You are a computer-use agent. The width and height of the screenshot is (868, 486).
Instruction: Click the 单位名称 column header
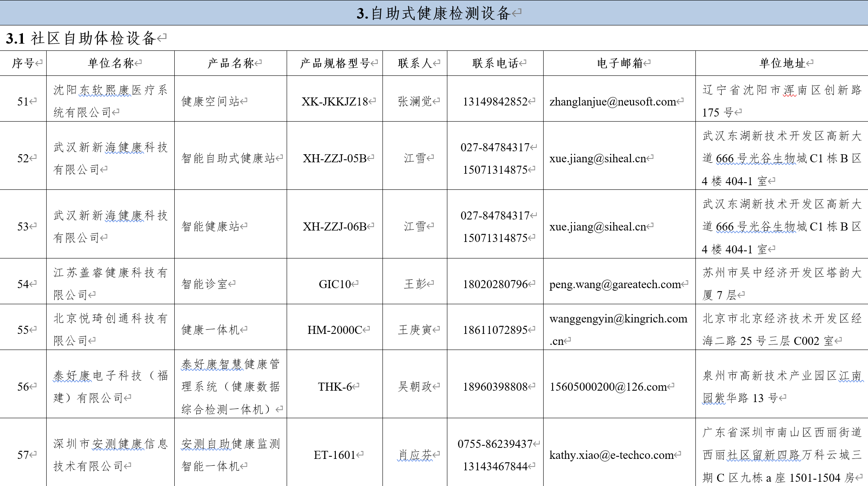click(x=111, y=64)
